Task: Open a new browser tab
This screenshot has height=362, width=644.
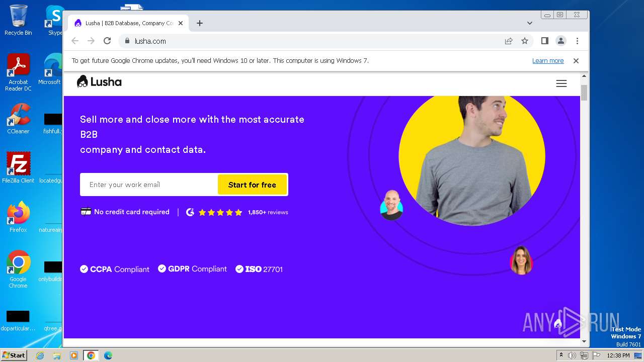Action: (x=200, y=23)
